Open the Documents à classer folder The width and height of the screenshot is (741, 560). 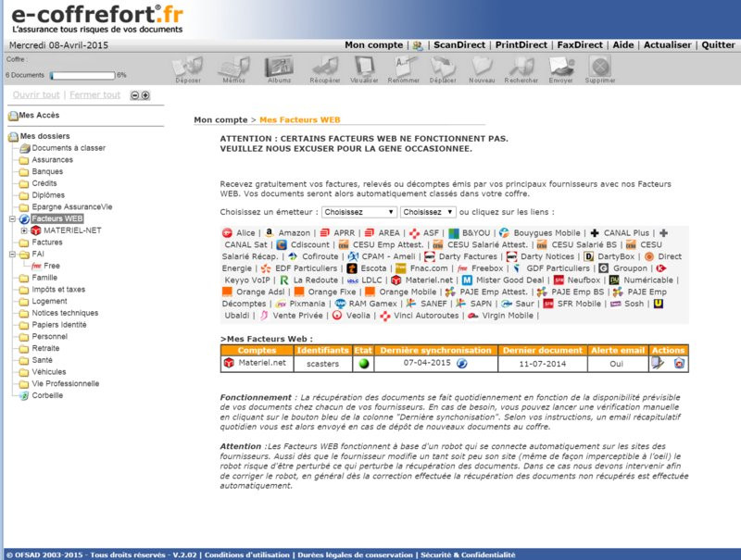pyautogui.click(x=69, y=148)
